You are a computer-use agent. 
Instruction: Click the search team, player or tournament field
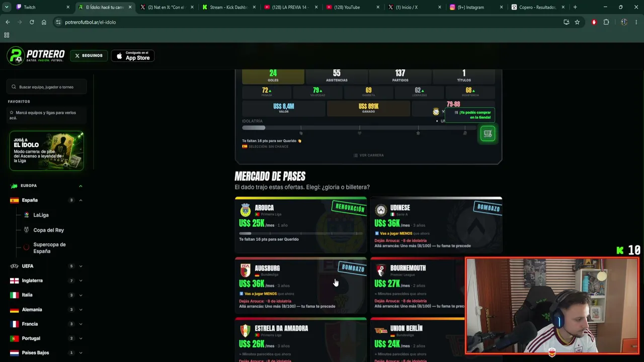tap(47, 87)
